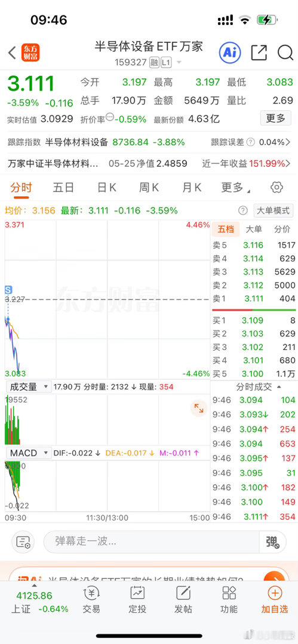
Task: Expand chart with orange arrows icon
Action: [x=199, y=408]
